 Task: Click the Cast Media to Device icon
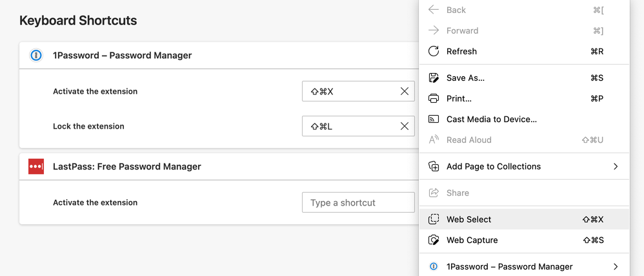(x=434, y=120)
